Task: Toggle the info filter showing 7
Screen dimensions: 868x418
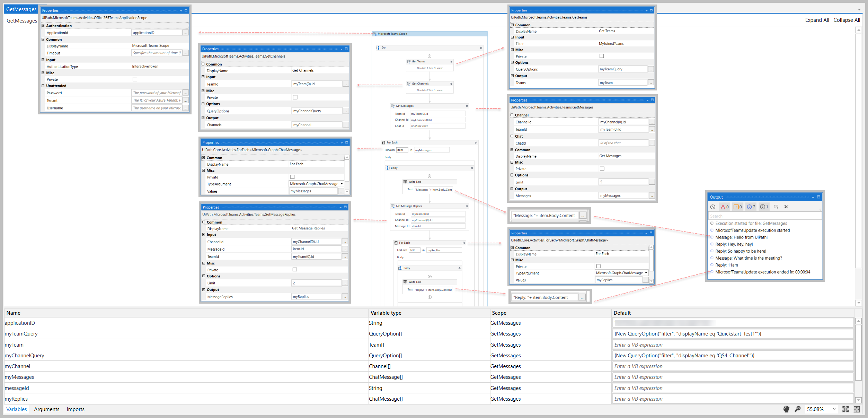Action: (751, 207)
